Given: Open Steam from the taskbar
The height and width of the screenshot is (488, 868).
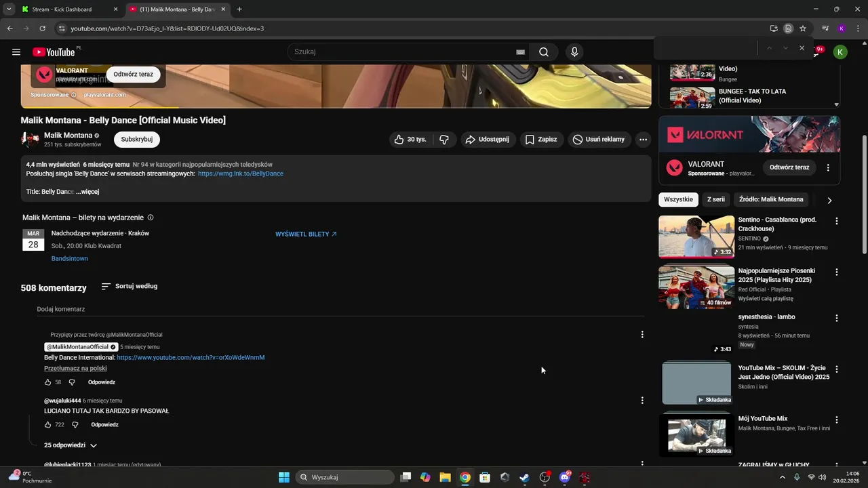Looking at the screenshot, I should [524, 477].
